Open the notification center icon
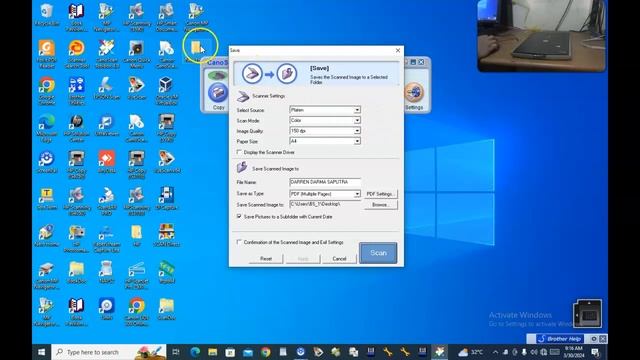The width and height of the screenshot is (640, 360). click(x=595, y=352)
